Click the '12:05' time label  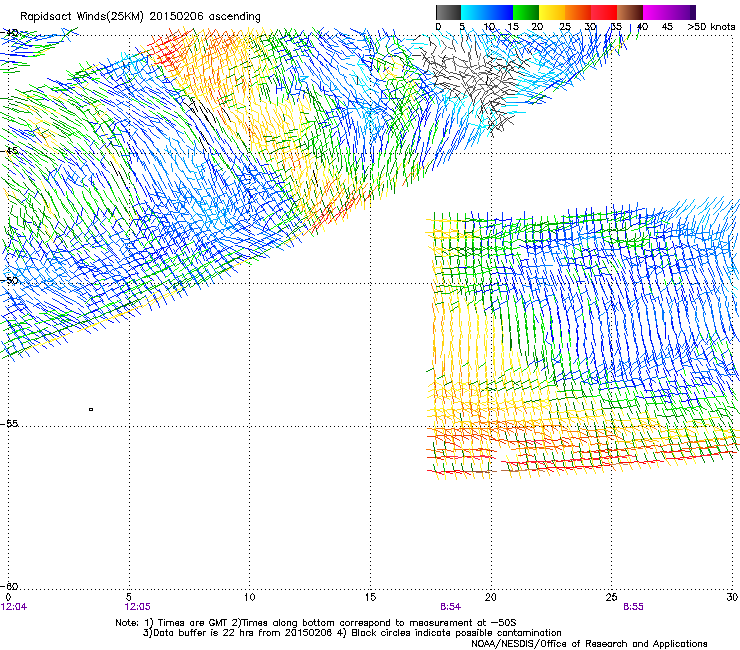(x=137, y=607)
